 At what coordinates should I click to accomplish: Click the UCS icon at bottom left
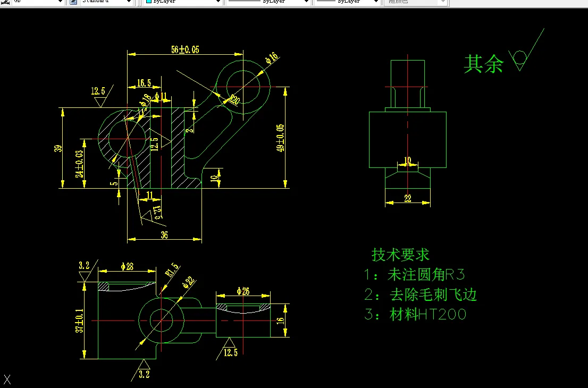coord(8,378)
